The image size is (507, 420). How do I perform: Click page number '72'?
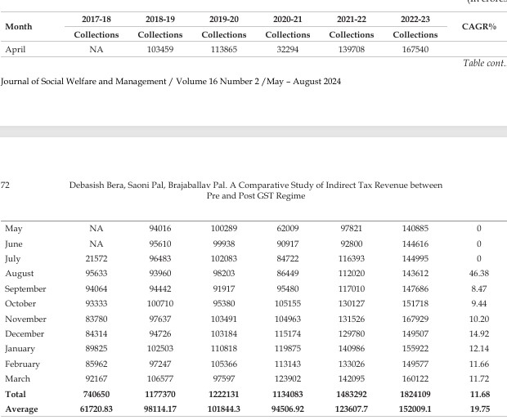pos(5,185)
